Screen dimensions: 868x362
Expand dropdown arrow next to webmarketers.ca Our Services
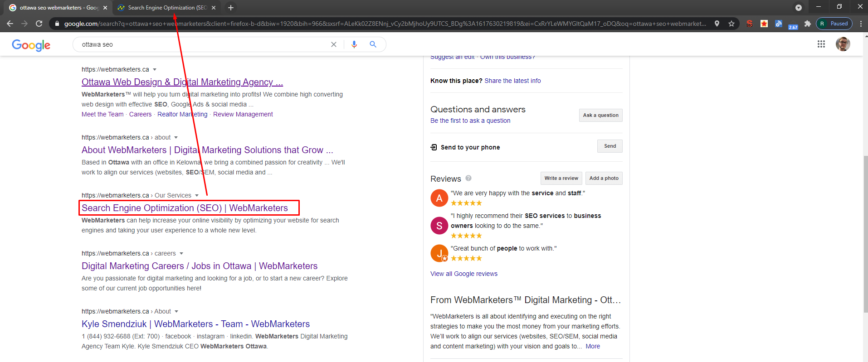pos(197,195)
